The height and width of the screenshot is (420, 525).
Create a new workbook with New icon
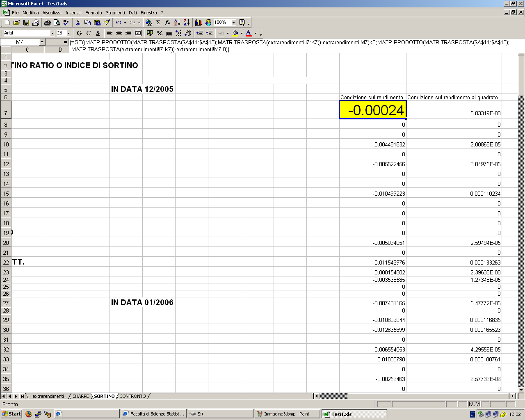coord(7,23)
